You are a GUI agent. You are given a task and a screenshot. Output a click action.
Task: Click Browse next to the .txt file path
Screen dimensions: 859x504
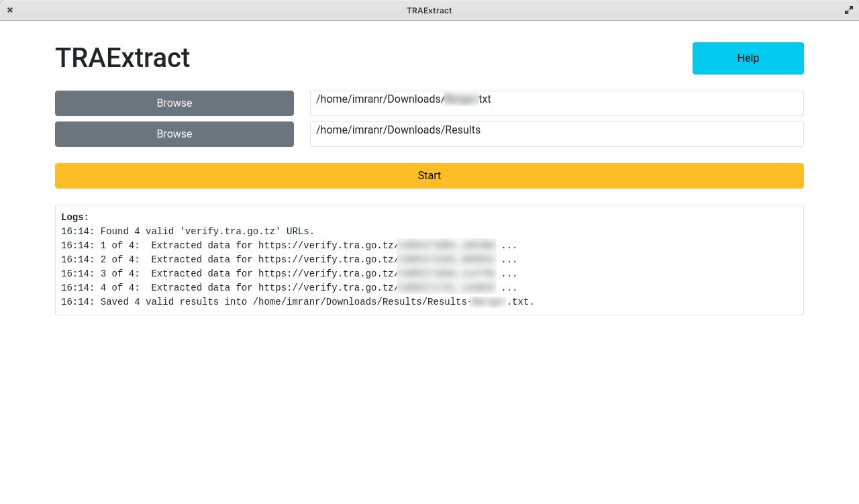pos(174,103)
